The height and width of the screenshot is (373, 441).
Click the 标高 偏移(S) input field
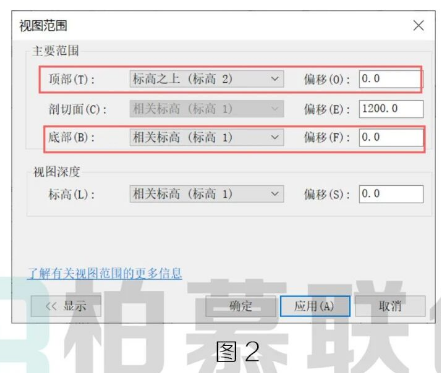(x=391, y=194)
